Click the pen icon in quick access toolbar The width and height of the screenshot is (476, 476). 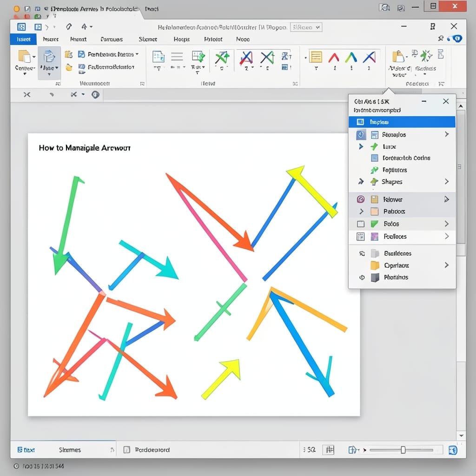pos(69,26)
